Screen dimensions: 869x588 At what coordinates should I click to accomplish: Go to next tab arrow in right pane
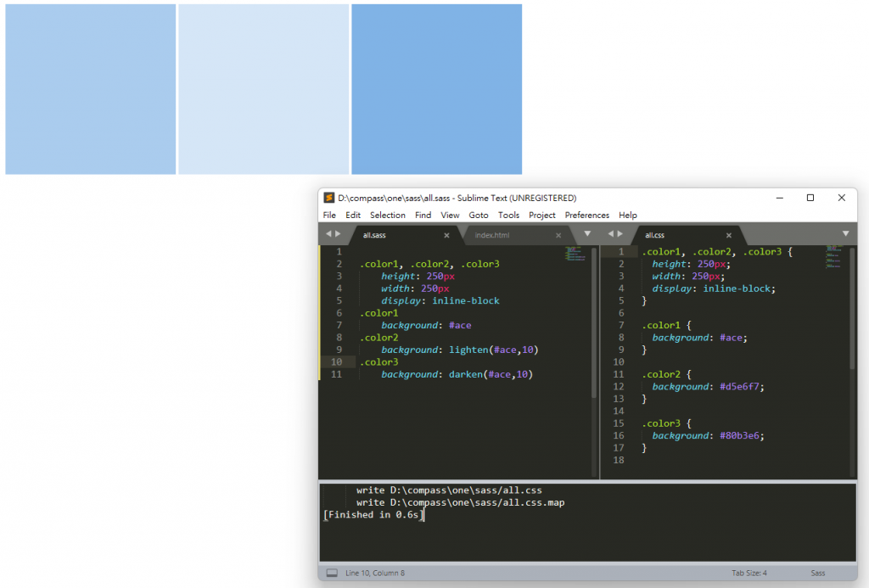pos(620,234)
